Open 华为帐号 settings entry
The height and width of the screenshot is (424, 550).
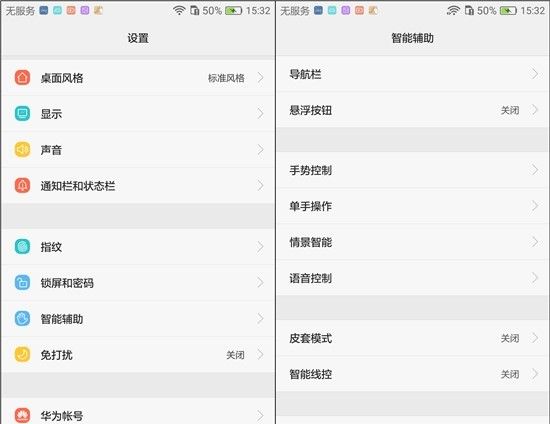pyautogui.click(x=138, y=411)
